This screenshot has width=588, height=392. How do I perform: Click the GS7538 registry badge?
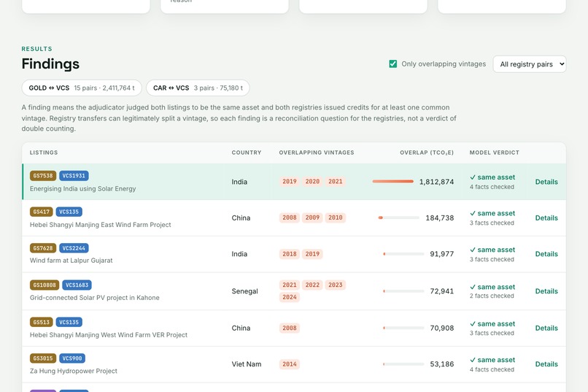click(43, 175)
